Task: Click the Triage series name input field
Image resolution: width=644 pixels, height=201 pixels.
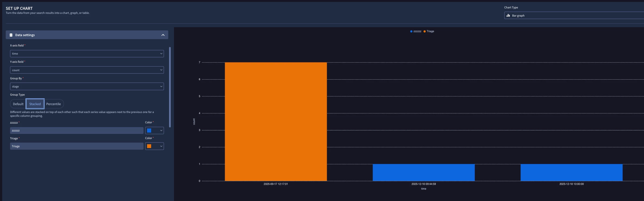Action: (77, 146)
